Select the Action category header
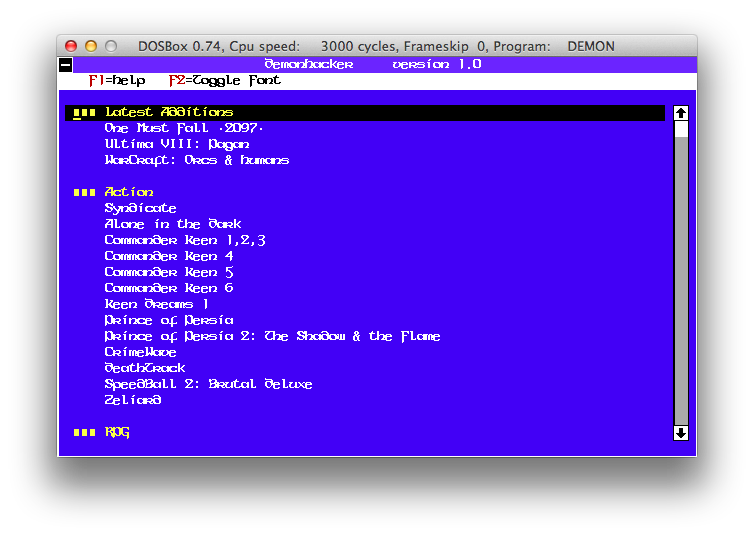 pos(129,192)
